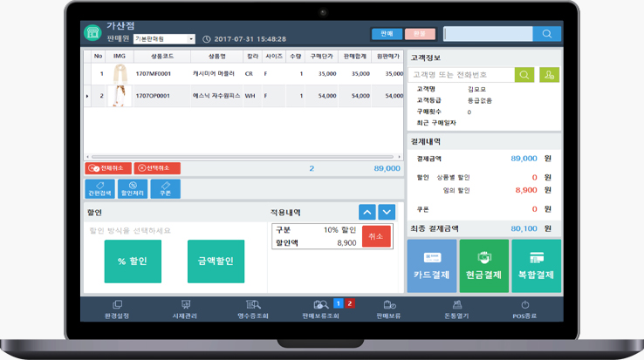Open 영수증조회 receipt lookup

point(253,309)
